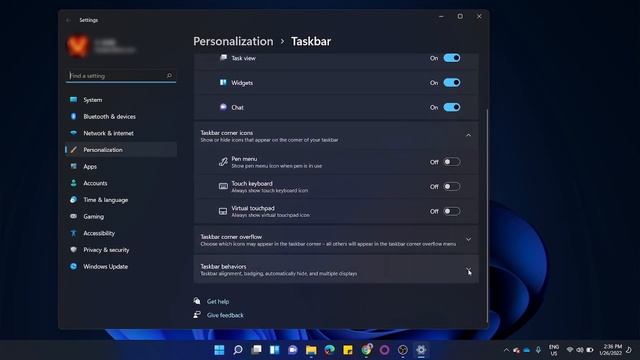Launch Google Chrome from the taskbar
Screen dimensions: 640x360
[366, 350]
